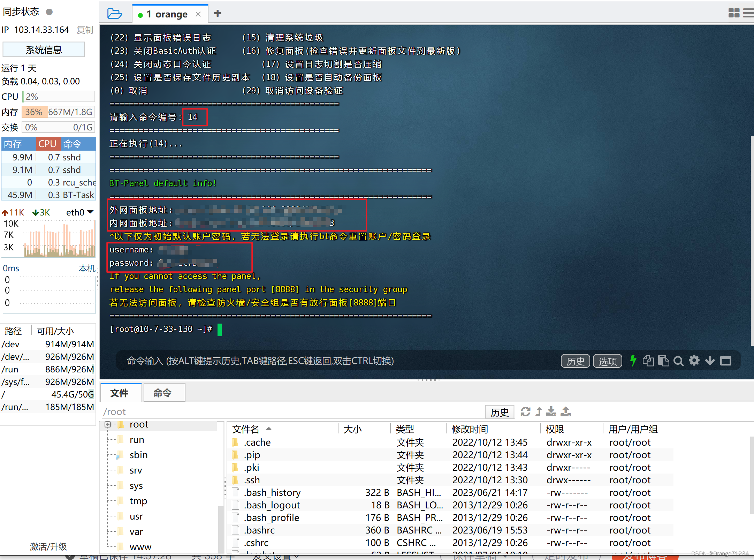The image size is (754, 560).
Task: Click the download file icon
Action: pos(551,412)
